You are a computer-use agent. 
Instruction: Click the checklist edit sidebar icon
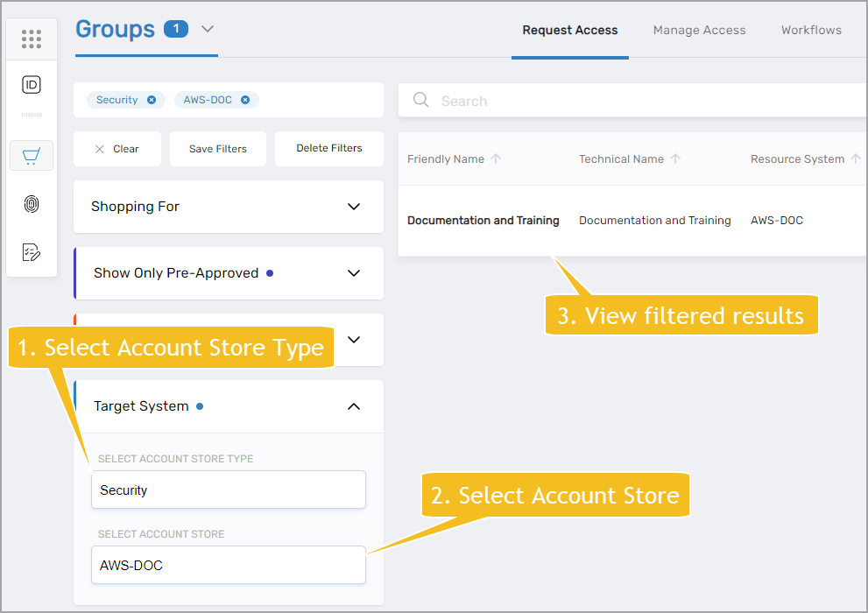(x=32, y=253)
